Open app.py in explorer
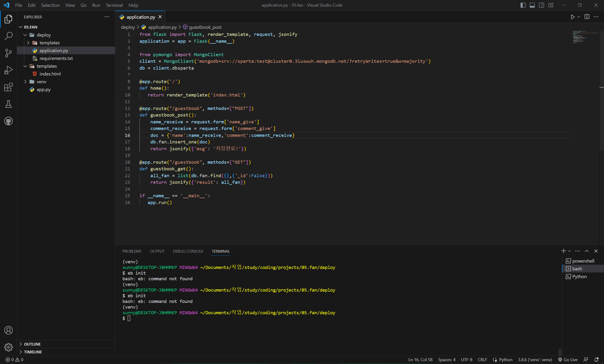604x364 pixels. click(x=66, y=89)
